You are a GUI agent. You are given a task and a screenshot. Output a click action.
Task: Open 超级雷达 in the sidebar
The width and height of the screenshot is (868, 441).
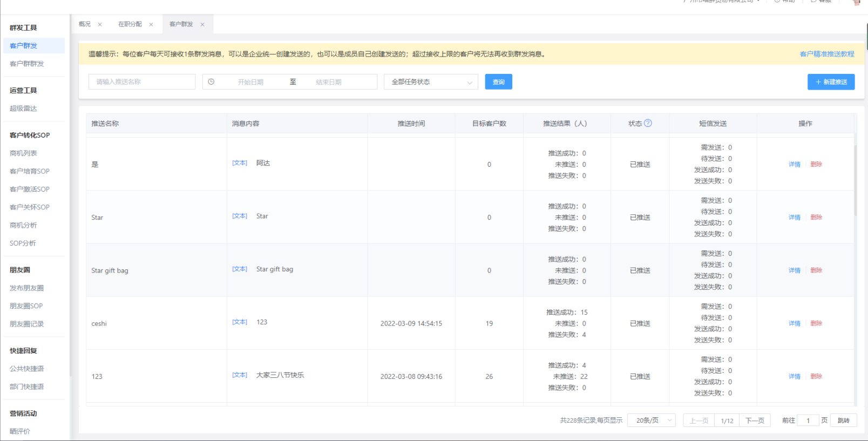[23, 108]
